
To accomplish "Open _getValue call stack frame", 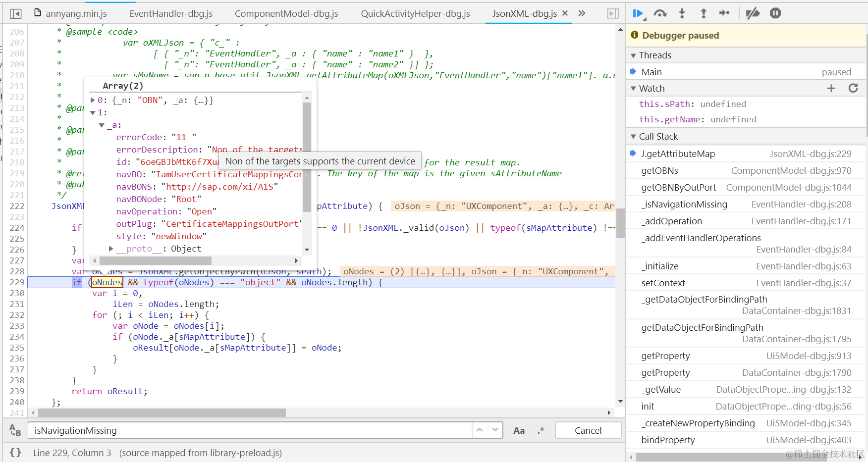I will tap(746, 390).
